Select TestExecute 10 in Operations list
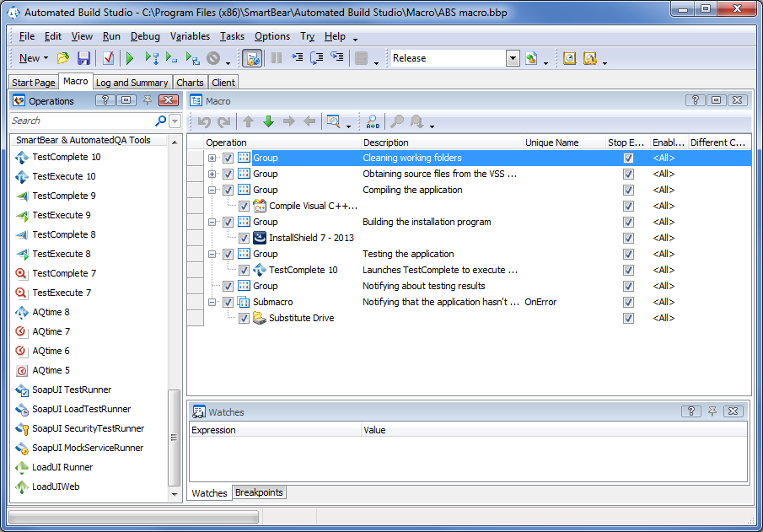763x532 pixels. (64, 176)
